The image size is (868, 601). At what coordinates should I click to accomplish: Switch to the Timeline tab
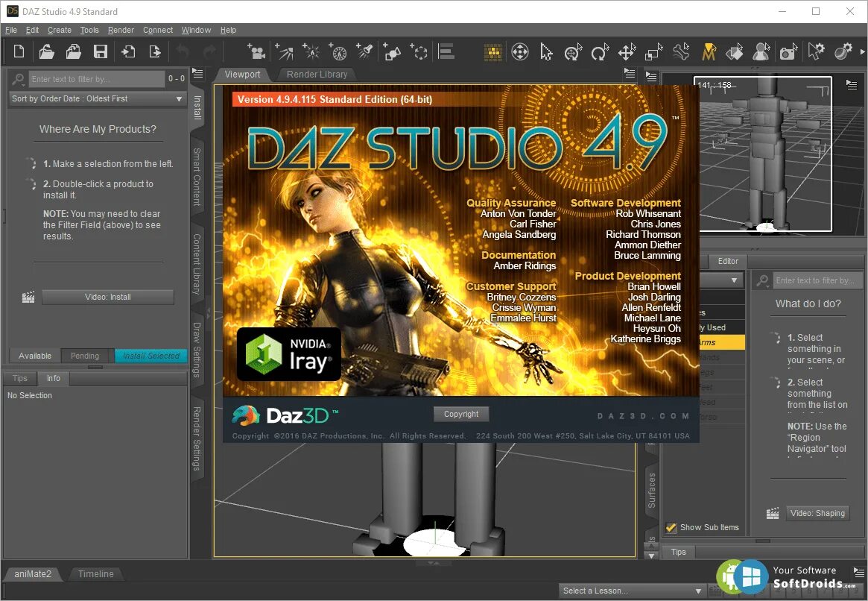click(x=96, y=574)
